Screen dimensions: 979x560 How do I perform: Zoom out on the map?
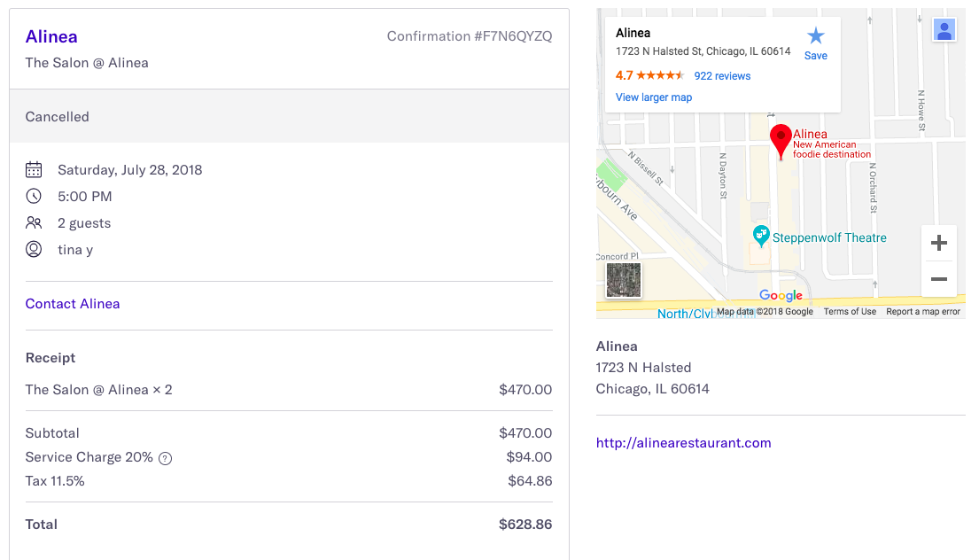coord(939,279)
